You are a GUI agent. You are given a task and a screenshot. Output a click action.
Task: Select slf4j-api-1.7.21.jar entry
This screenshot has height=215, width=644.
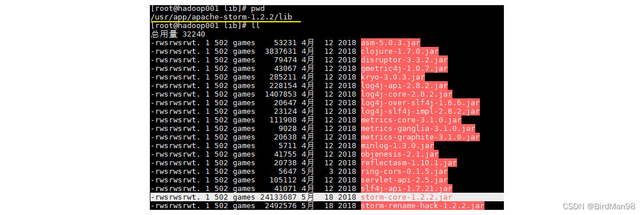pos(406,189)
